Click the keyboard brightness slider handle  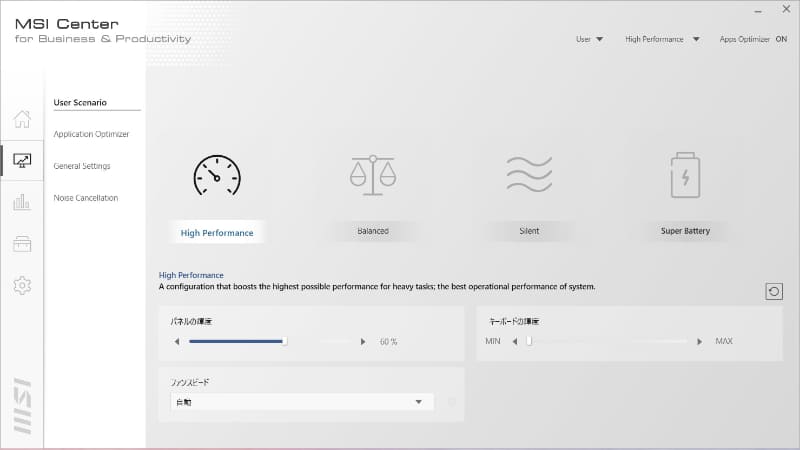tap(529, 341)
